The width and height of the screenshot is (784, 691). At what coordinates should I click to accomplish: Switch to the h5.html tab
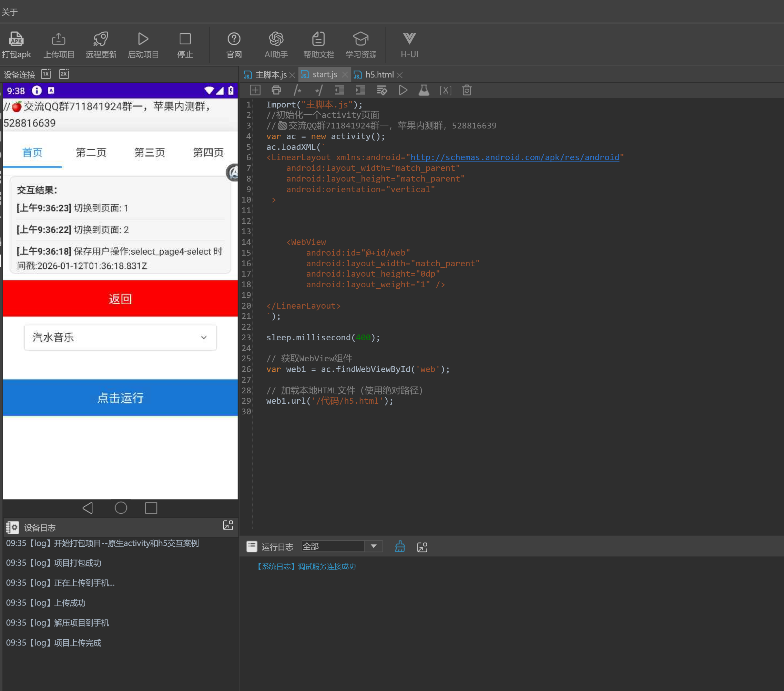point(379,75)
